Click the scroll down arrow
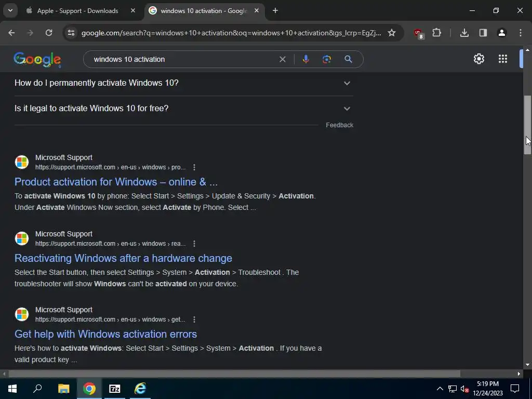The height and width of the screenshot is (399, 532). (527, 365)
